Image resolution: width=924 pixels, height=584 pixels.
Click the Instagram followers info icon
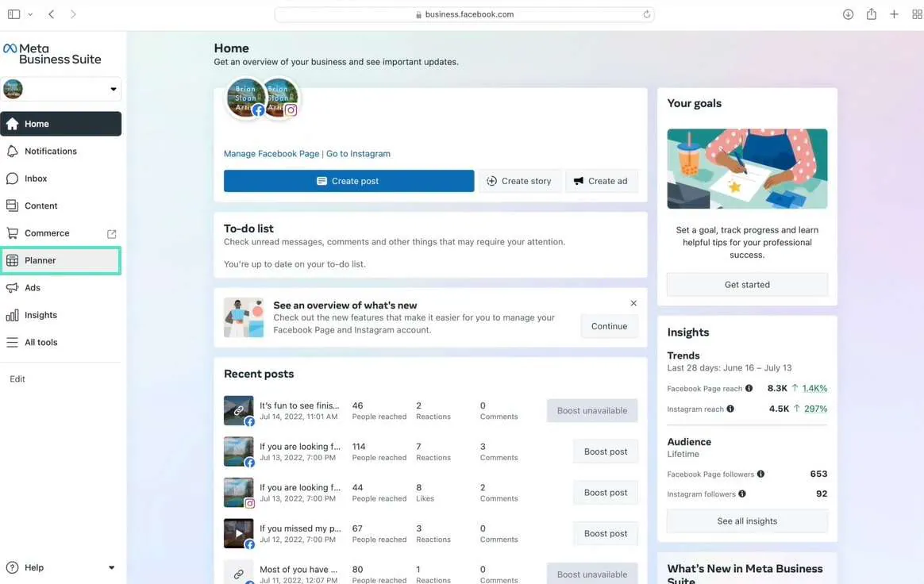click(x=742, y=494)
